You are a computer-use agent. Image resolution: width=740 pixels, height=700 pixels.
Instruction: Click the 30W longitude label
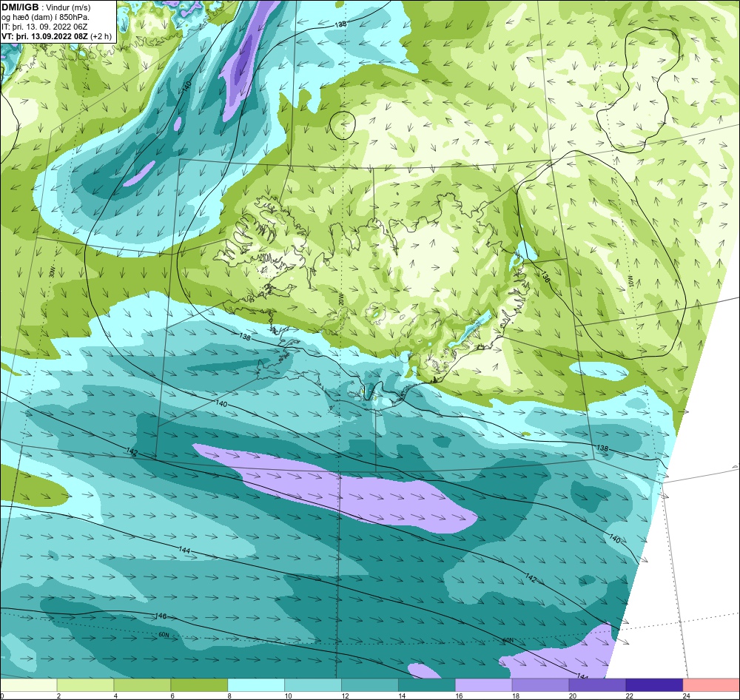click(x=52, y=273)
